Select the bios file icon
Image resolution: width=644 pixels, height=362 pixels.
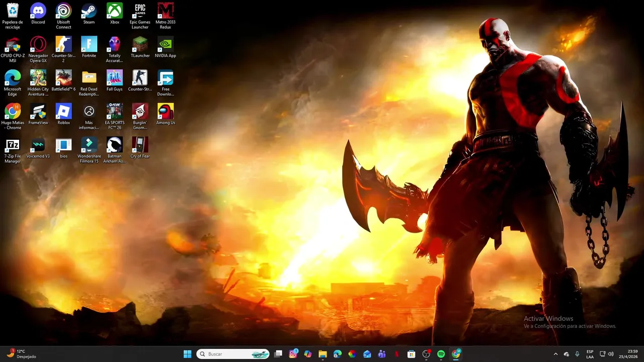click(x=63, y=148)
